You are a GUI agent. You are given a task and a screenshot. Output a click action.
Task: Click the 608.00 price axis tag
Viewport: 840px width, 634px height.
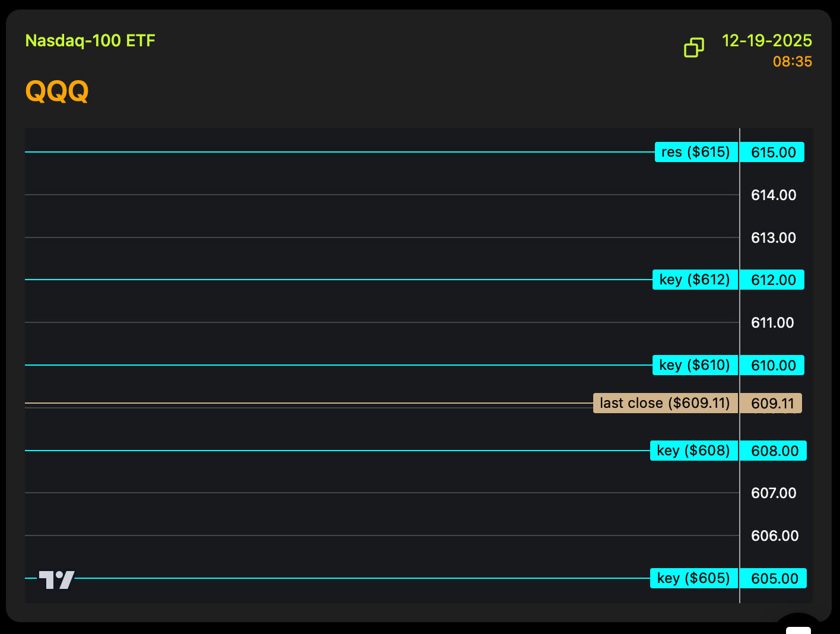click(774, 451)
